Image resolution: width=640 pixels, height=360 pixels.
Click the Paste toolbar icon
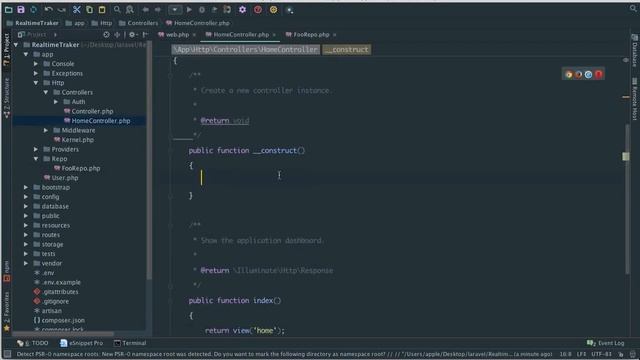tap(102, 9)
